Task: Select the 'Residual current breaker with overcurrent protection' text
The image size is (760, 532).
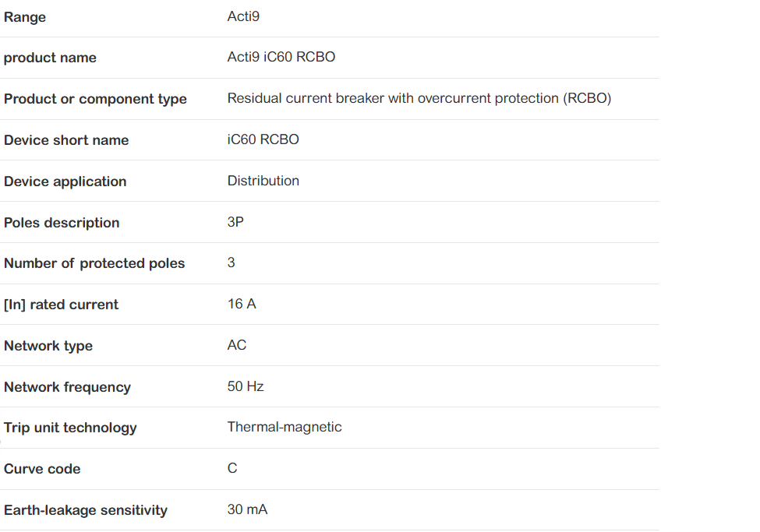Action: coord(419,99)
